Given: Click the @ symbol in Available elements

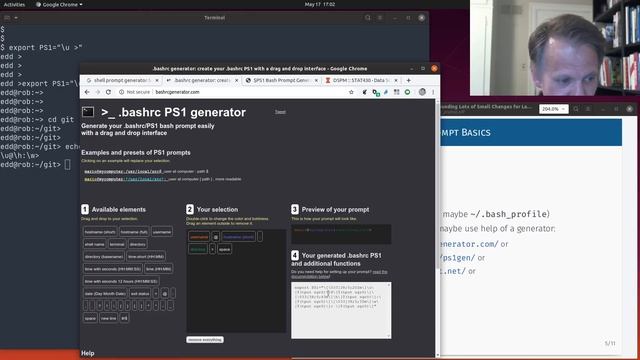Looking at the screenshot, I should 164,293.
